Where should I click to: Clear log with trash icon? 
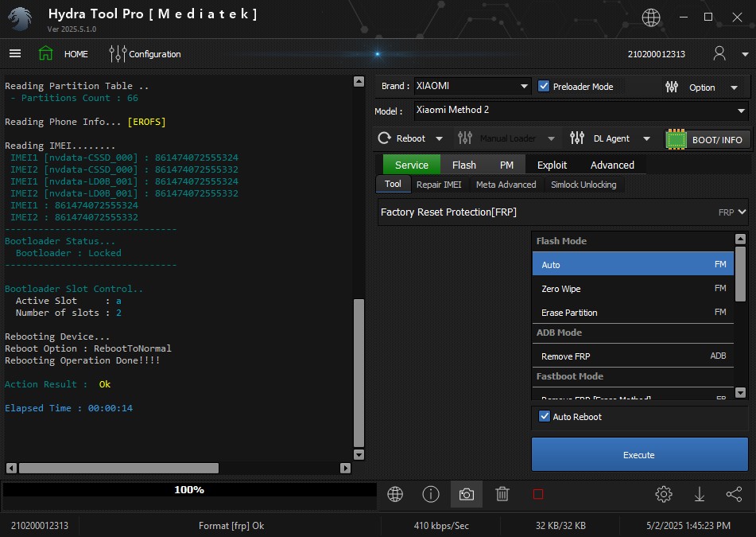pyautogui.click(x=502, y=494)
